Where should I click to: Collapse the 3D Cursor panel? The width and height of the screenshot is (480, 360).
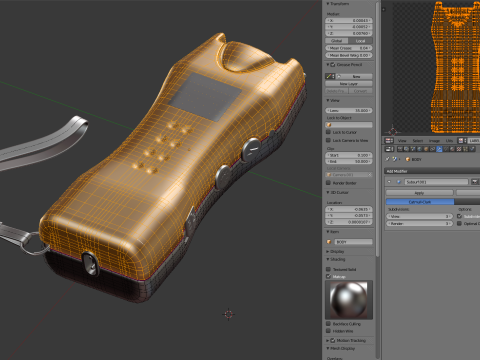coord(328,192)
